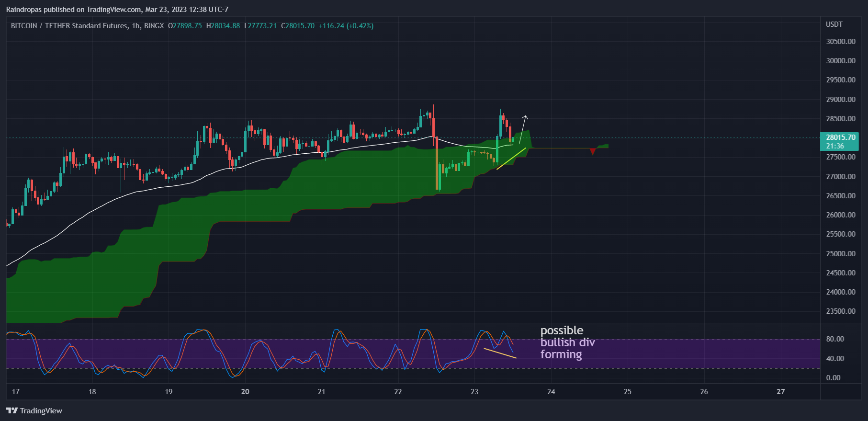The width and height of the screenshot is (868, 421).
Task: Click date 26 on time axis
Action: point(704,392)
